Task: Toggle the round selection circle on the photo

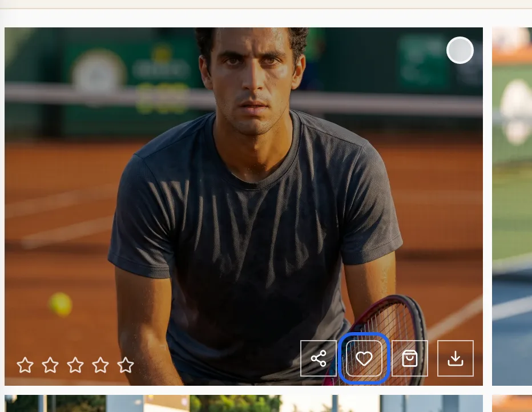Action: click(x=460, y=50)
